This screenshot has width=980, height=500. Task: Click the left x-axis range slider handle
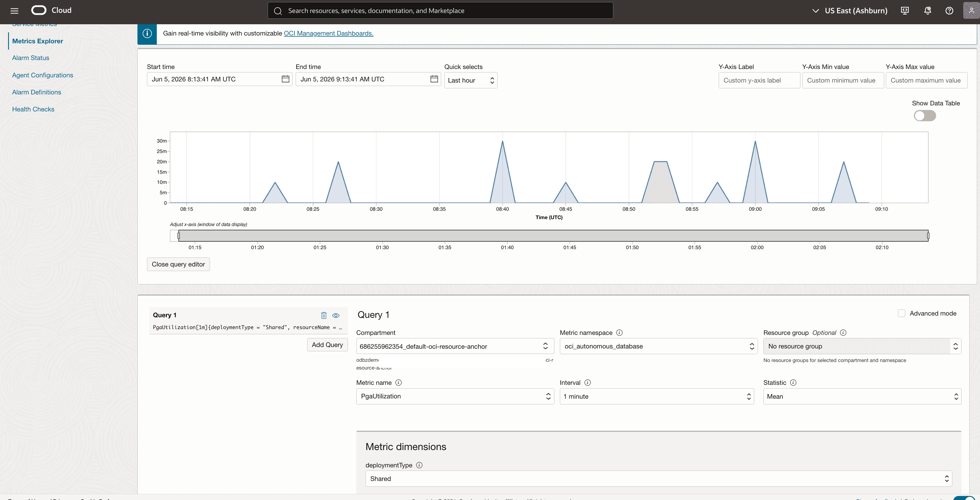coord(178,236)
